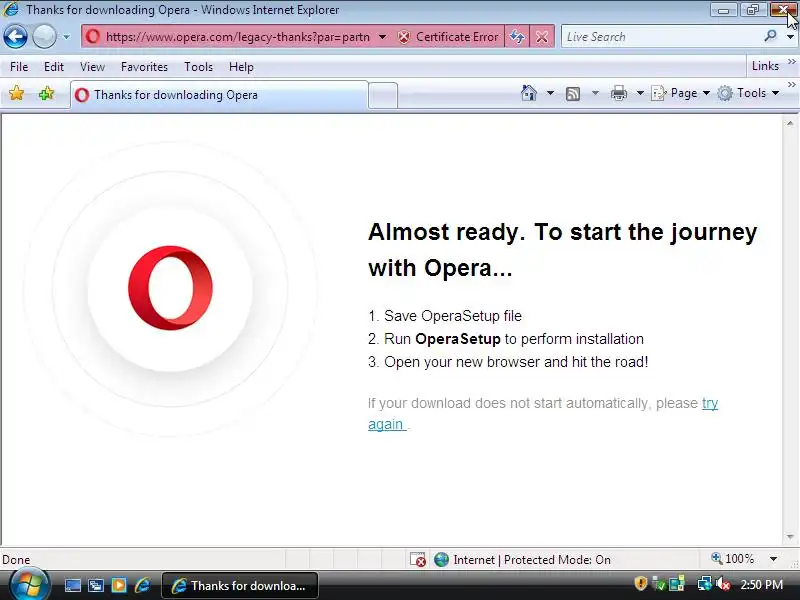Click the opera.com URL in the address bar
Screen dimensions: 800x600
(x=237, y=37)
